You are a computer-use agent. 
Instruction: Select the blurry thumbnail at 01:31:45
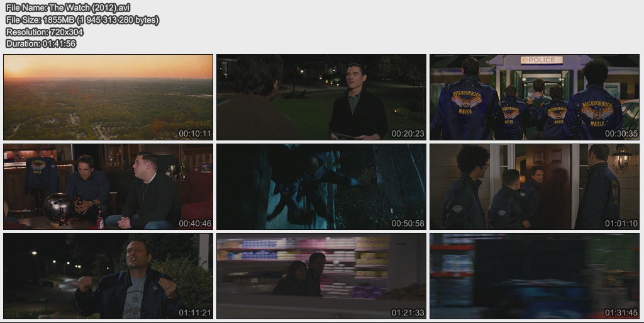click(534, 276)
